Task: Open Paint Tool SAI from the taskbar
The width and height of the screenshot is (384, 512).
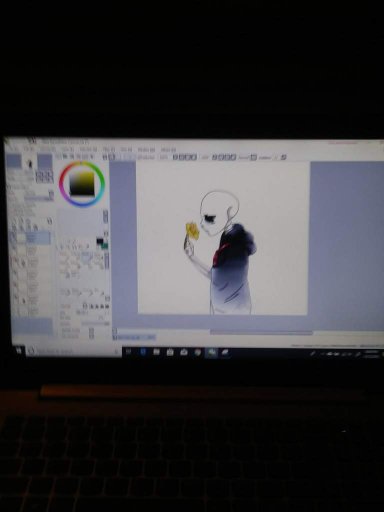Action: pyautogui.click(x=211, y=352)
